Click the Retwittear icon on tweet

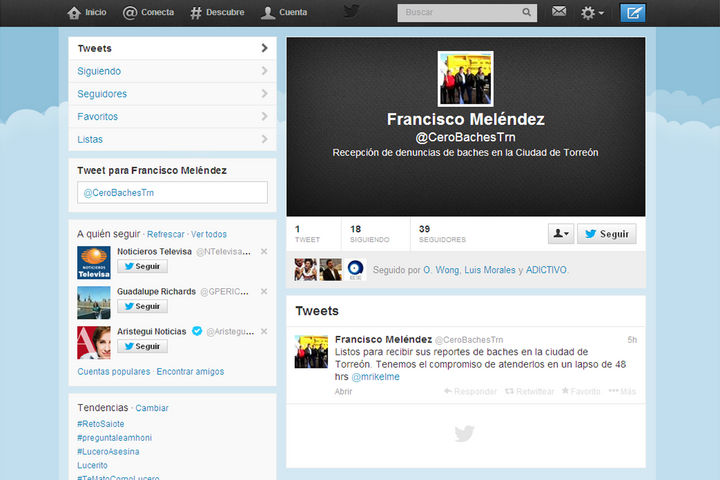(510, 391)
